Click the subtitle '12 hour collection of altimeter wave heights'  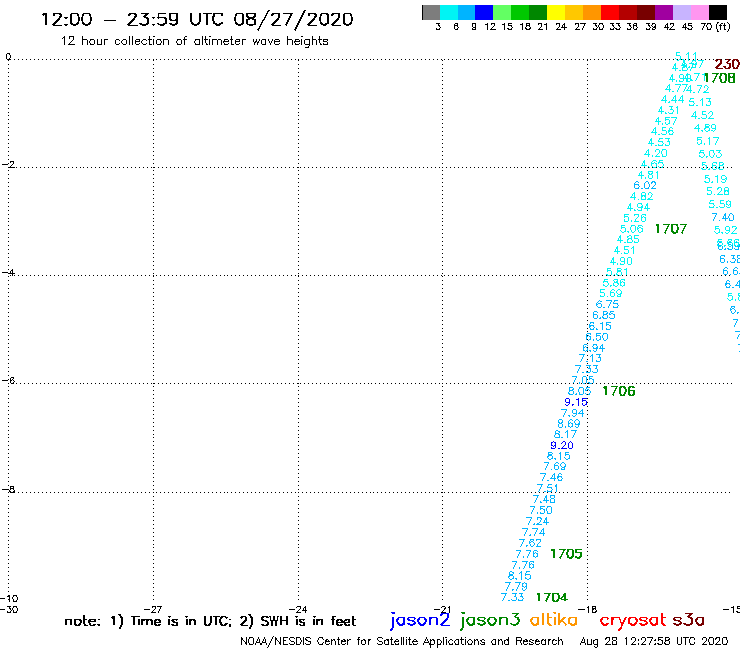194,41
